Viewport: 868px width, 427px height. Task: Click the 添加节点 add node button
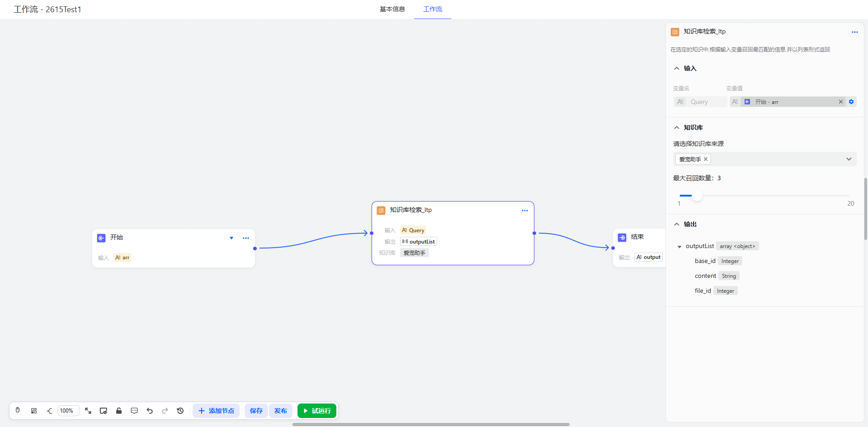[216, 411]
